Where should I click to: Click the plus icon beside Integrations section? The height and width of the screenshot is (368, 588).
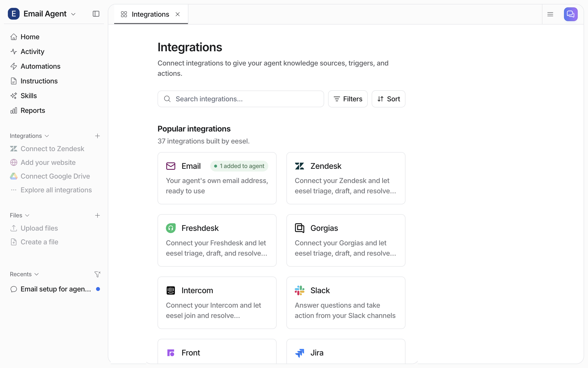click(x=98, y=136)
